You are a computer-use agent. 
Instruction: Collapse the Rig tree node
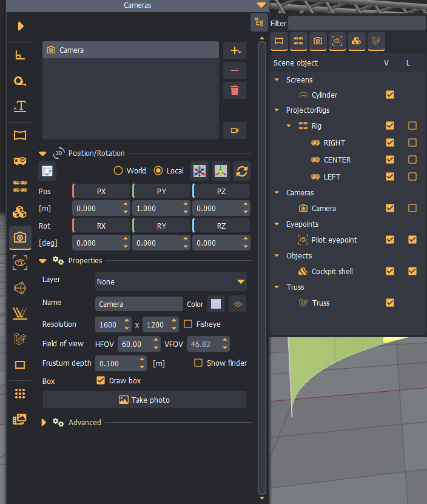289,126
